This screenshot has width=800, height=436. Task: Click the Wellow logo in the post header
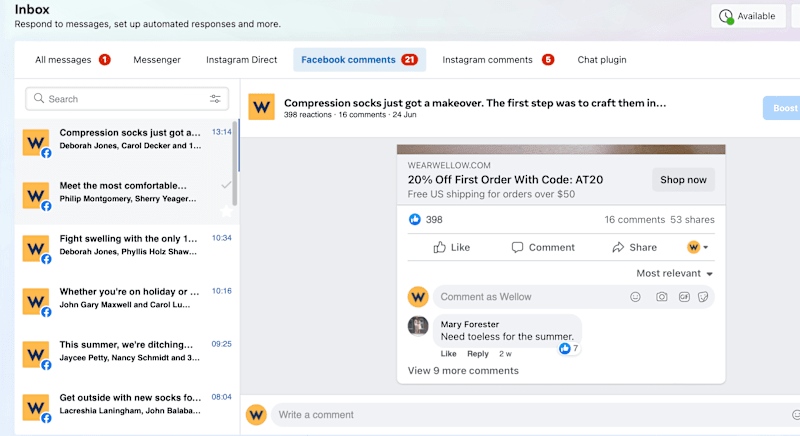pyautogui.click(x=261, y=107)
